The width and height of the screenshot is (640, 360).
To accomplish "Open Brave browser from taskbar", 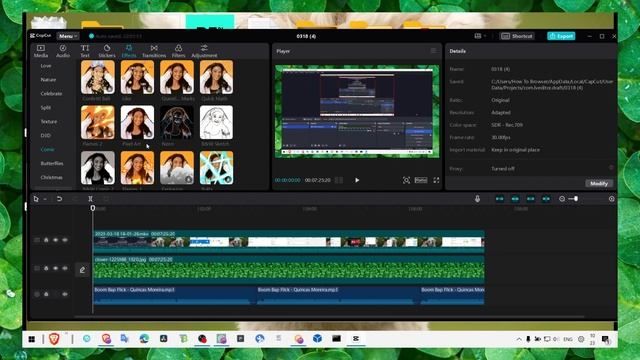I will [54, 339].
